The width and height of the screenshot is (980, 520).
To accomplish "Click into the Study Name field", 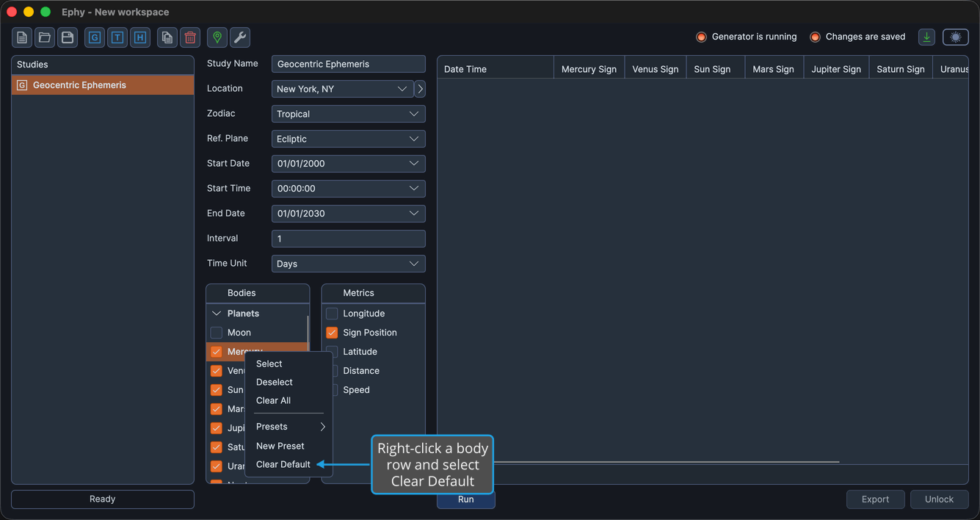I will (x=349, y=64).
